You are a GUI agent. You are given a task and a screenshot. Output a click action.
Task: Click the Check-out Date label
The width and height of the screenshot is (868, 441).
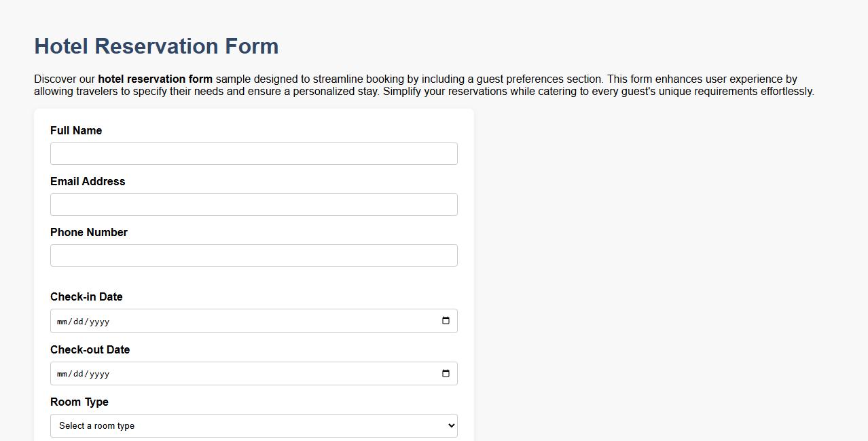[90, 349]
